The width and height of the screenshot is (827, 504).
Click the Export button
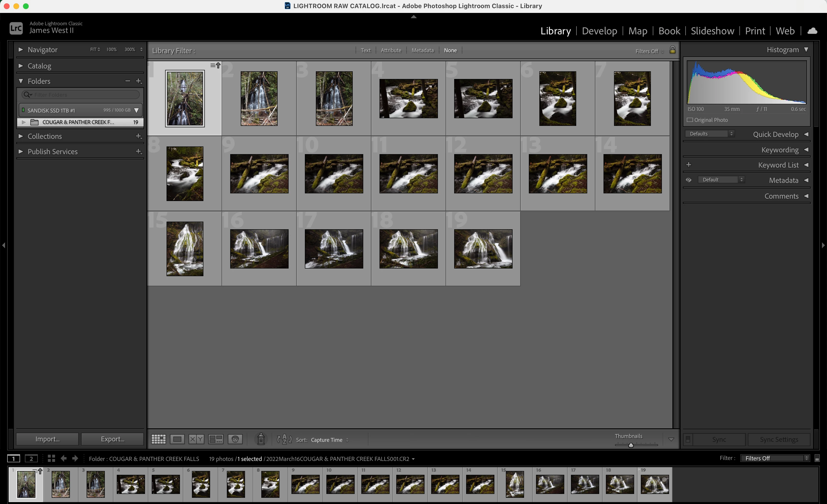pyautogui.click(x=112, y=439)
